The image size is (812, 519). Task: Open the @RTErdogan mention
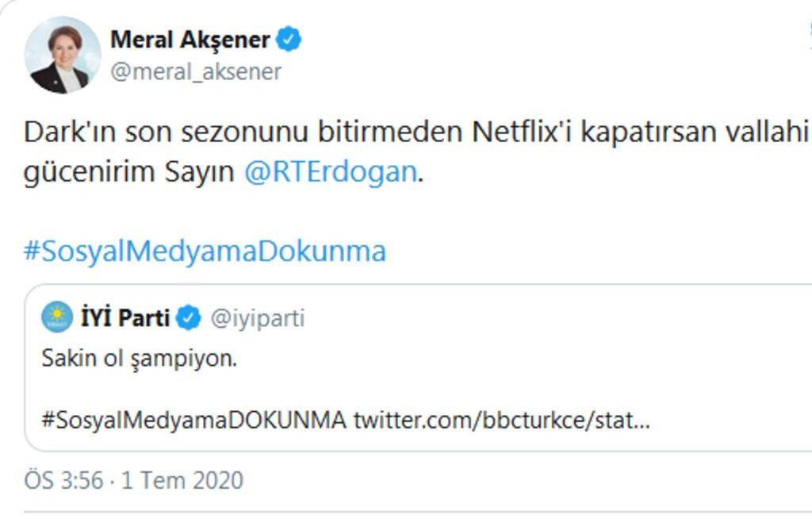[x=330, y=173]
